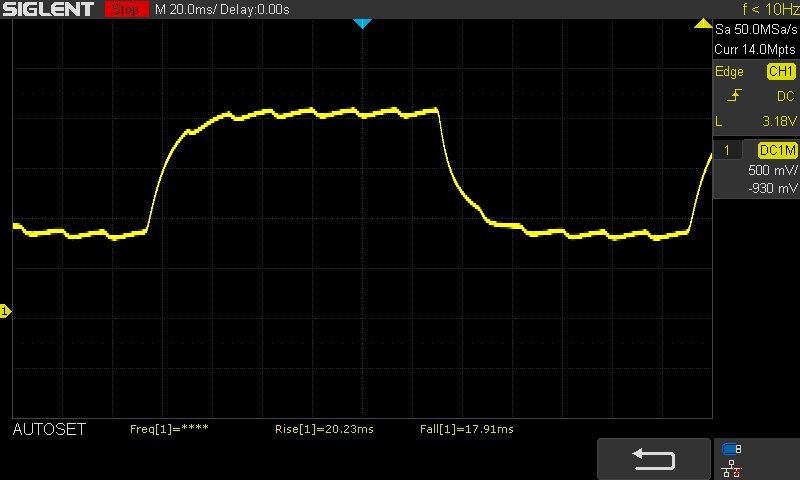800x480 pixels.
Task: Click the Curr 14.0Mpts memory depth
Action: click(755, 49)
